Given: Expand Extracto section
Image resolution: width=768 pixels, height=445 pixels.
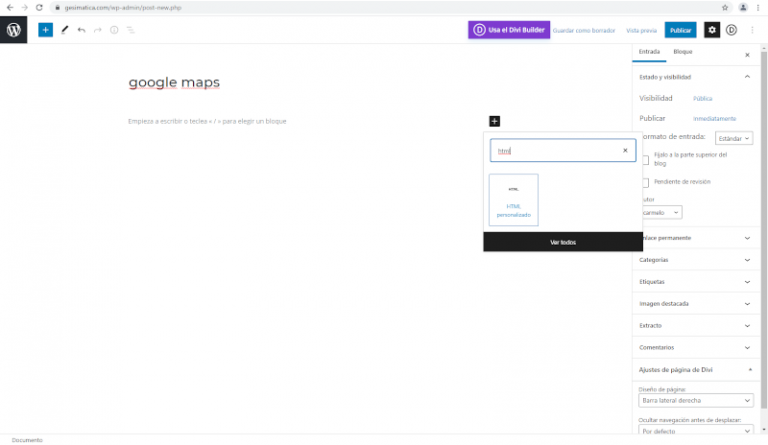Looking at the screenshot, I should click(695, 326).
